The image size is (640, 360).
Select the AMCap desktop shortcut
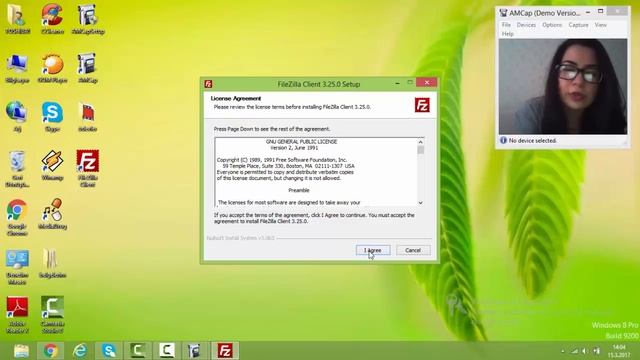(x=87, y=68)
